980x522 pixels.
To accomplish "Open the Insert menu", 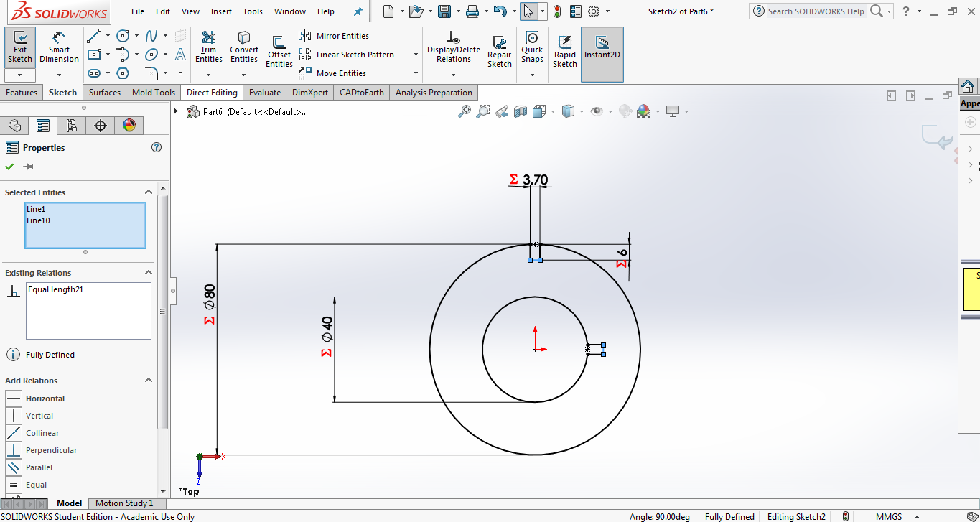I will pos(221,11).
